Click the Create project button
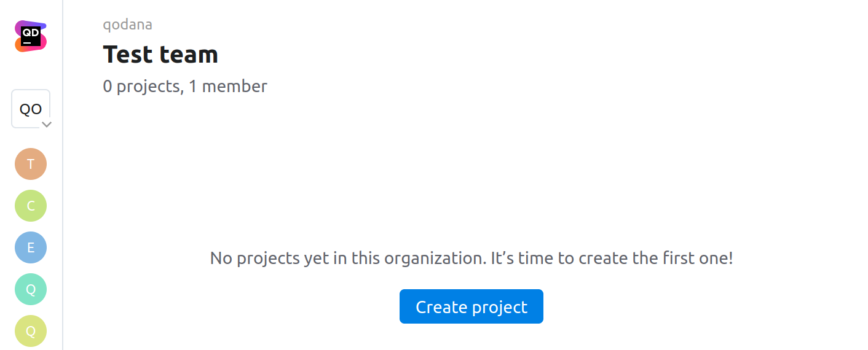868x350 pixels. (471, 306)
